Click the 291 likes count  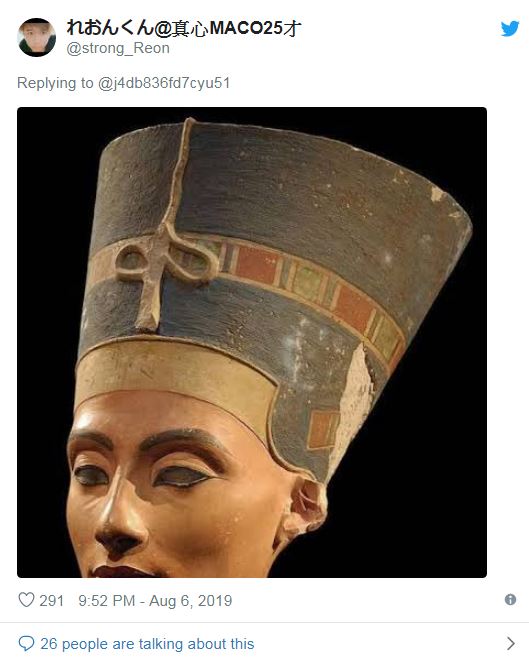(x=51, y=601)
